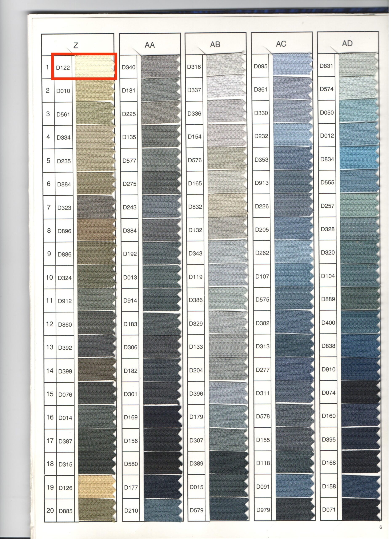Click code label D399
The height and width of the screenshot is (539, 392).
(65, 371)
